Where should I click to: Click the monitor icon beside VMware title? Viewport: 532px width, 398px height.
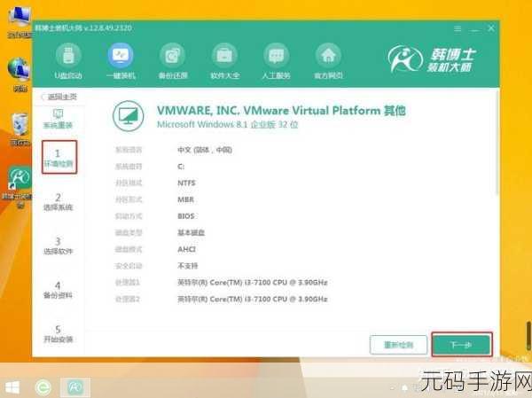[129, 116]
